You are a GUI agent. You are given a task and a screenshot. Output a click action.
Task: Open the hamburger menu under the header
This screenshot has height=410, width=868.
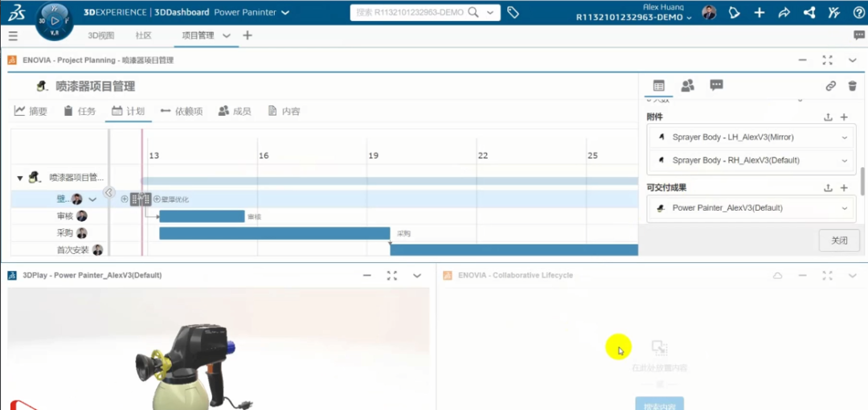pyautogui.click(x=14, y=36)
